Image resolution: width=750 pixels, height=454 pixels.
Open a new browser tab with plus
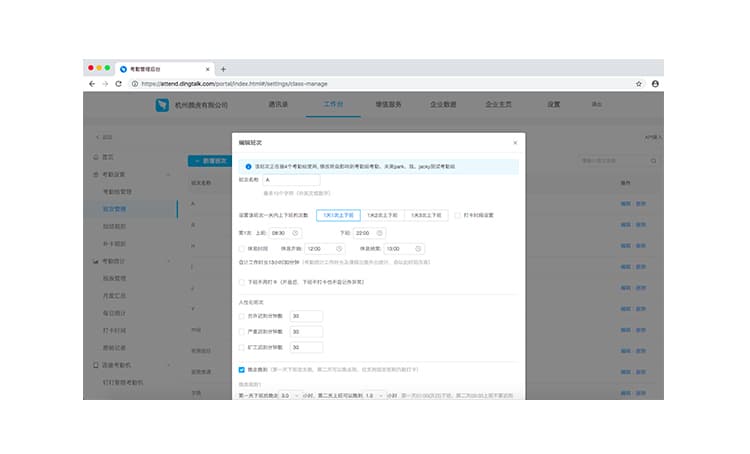point(223,68)
